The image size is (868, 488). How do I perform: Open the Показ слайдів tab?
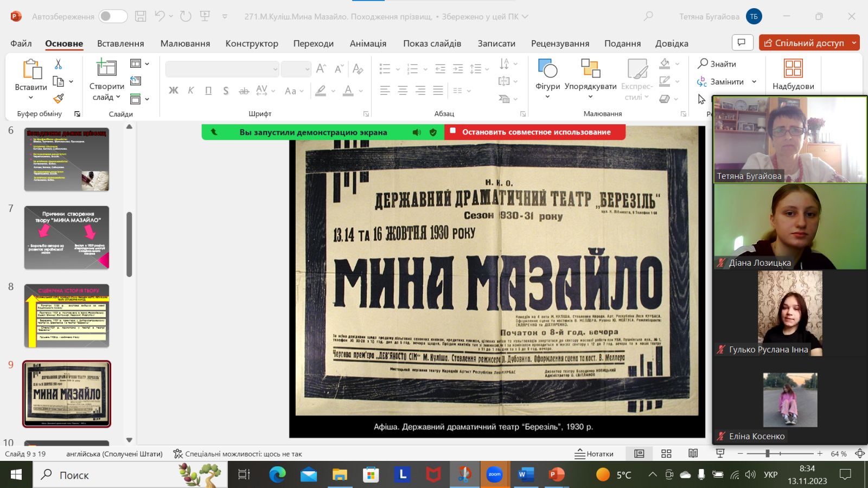pos(432,43)
